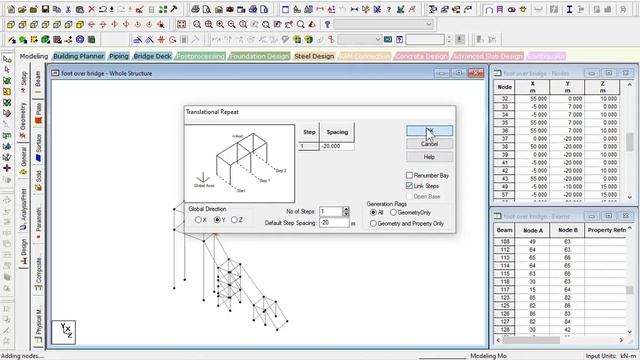Select the All generation flag
This screenshot has height=360, width=640.
tap(373, 212)
